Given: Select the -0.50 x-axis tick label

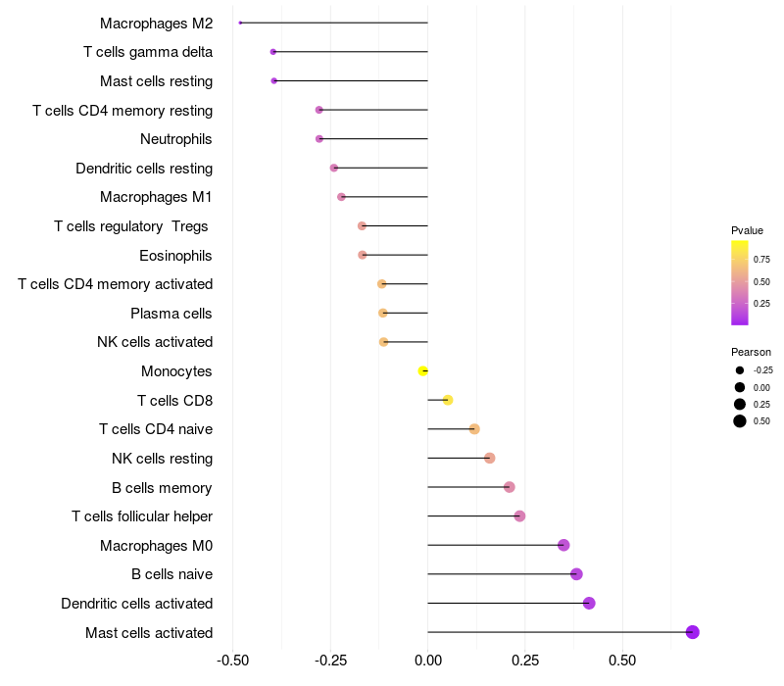Looking at the screenshot, I should coord(232,661).
